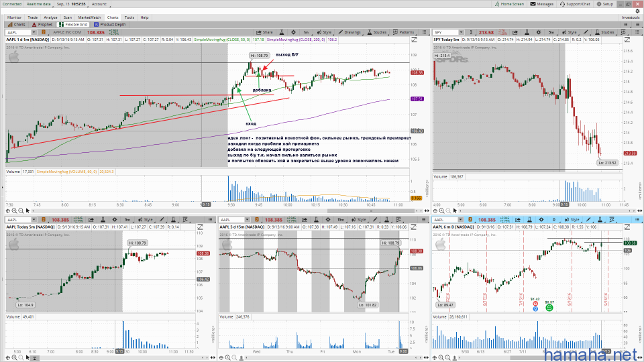This screenshot has height=362, width=644.
Task: Zoom in with magnifier under AAPL 6m chart
Action: click(x=441, y=357)
